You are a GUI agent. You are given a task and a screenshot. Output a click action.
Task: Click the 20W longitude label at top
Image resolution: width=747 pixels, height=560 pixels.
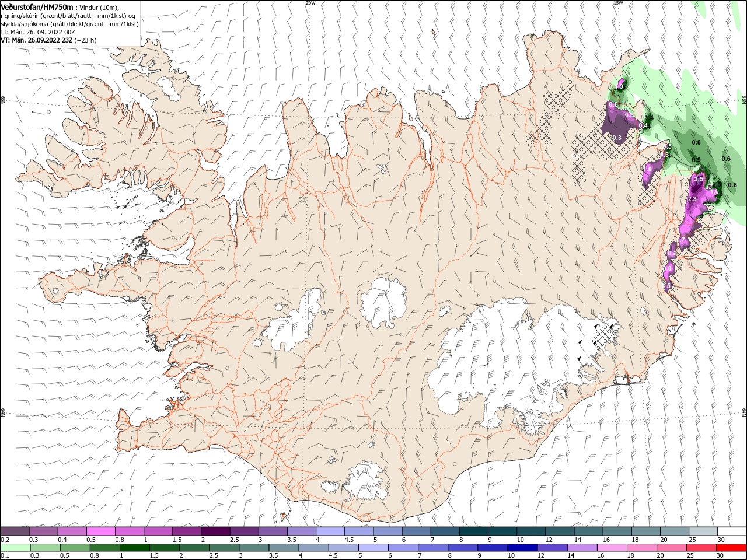pos(310,3)
